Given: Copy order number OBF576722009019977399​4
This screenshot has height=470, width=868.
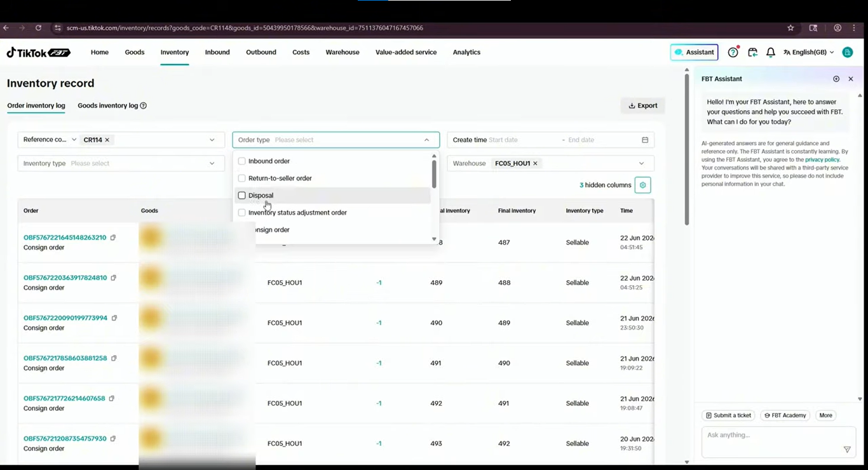Looking at the screenshot, I should point(114,318).
